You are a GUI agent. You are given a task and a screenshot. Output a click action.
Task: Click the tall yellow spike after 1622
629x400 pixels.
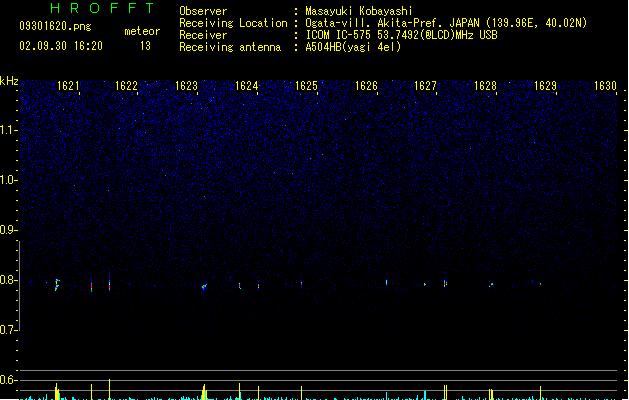[110, 389]
